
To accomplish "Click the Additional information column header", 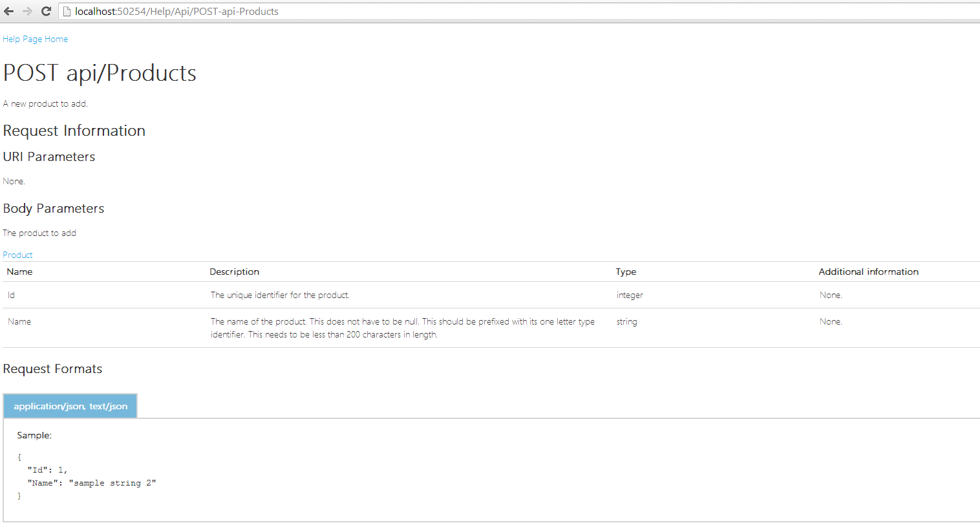I will [x=868, y=272].
